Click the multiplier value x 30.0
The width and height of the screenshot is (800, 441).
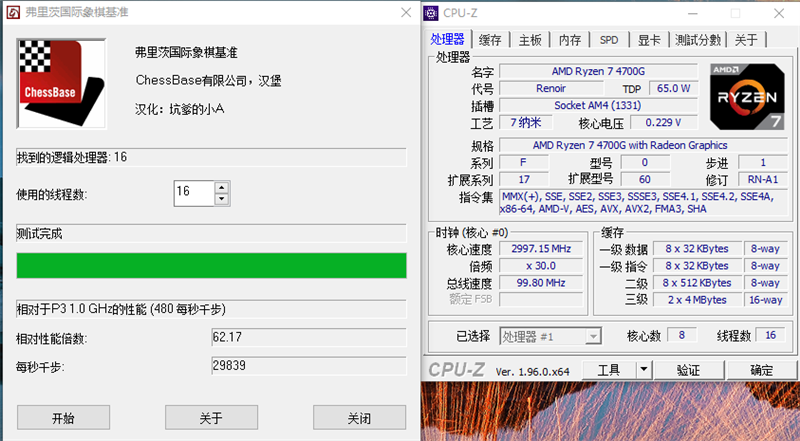tap(541, 266)
